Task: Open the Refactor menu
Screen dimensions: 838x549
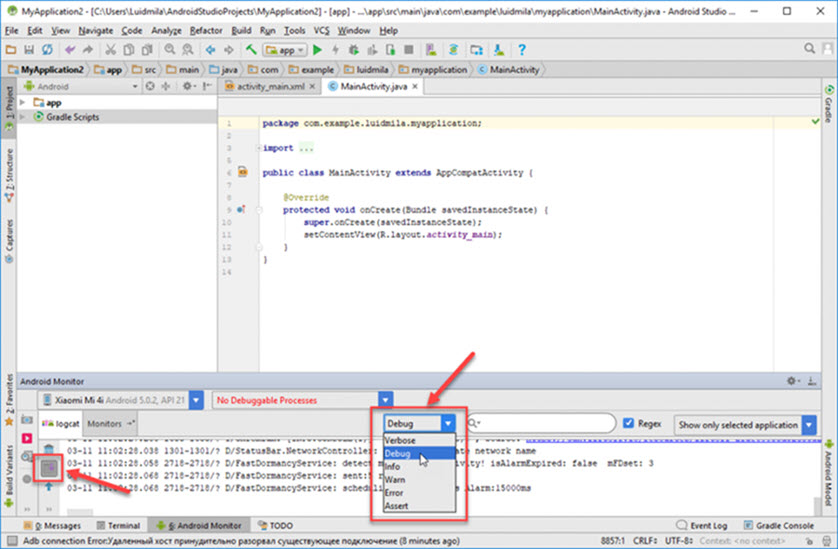Action: (x=206, y=30)
